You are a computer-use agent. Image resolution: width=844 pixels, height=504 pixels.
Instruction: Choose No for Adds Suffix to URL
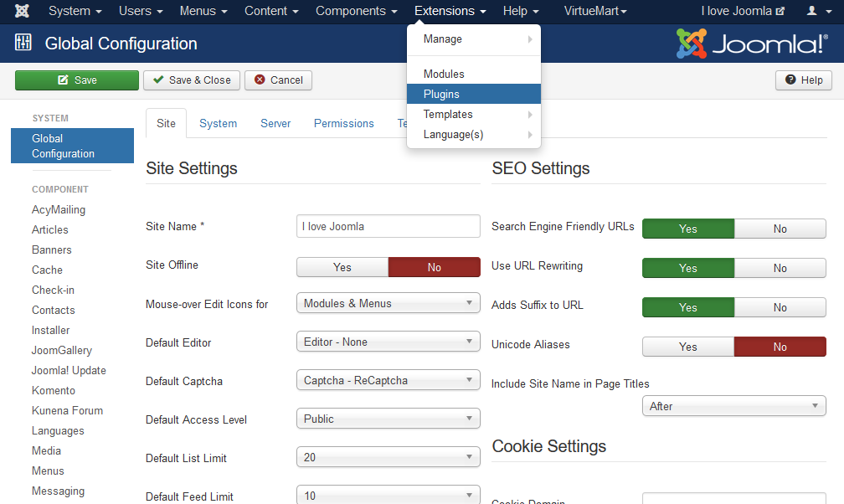pos(780,307)
